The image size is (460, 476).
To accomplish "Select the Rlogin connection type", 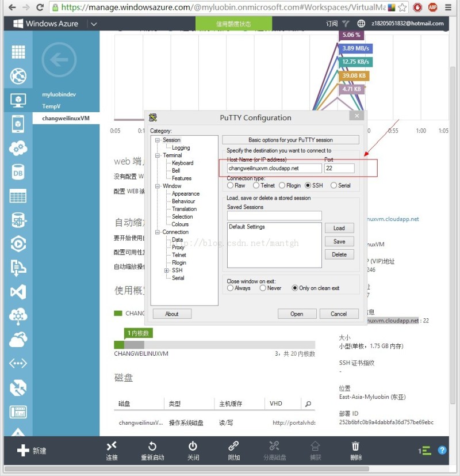I will click(282, 185).
